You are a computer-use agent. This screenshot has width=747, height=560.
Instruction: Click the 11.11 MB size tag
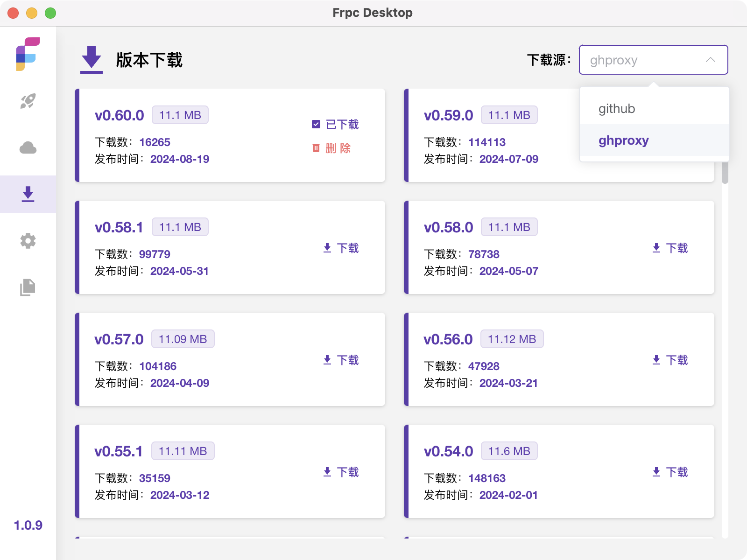(183, 451)
